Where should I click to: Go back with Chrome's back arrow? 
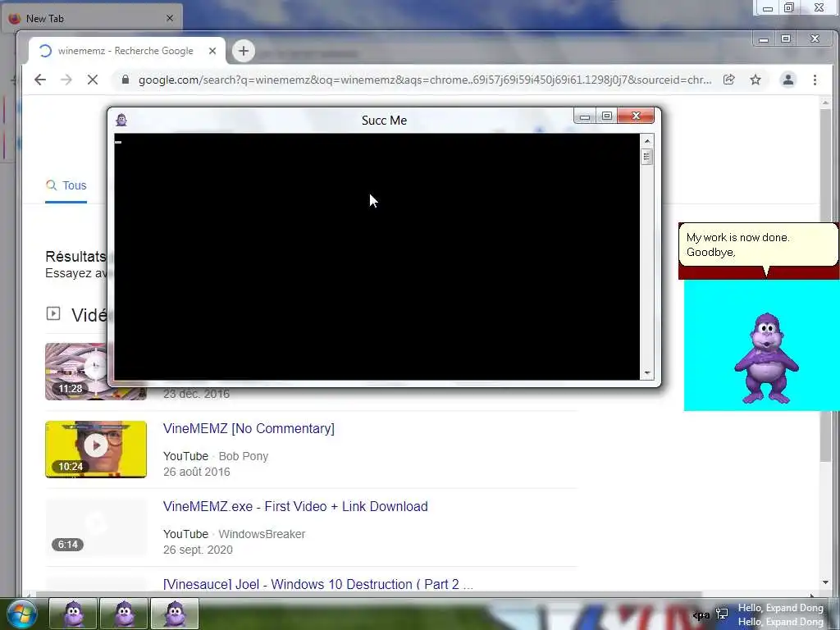point(40,80)
